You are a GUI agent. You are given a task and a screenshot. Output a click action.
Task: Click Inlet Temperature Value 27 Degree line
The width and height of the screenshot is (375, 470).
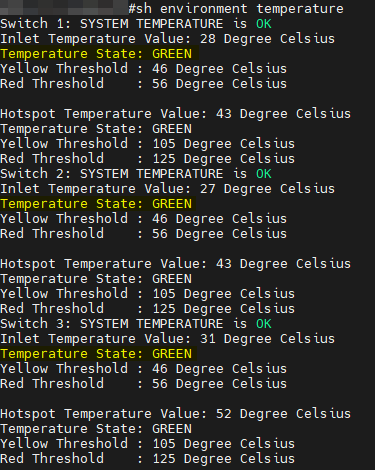(167, 189)
